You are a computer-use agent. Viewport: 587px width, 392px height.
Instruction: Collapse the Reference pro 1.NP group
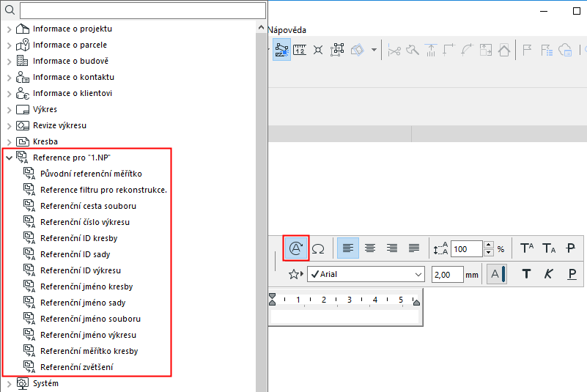[x=10, y=158]
